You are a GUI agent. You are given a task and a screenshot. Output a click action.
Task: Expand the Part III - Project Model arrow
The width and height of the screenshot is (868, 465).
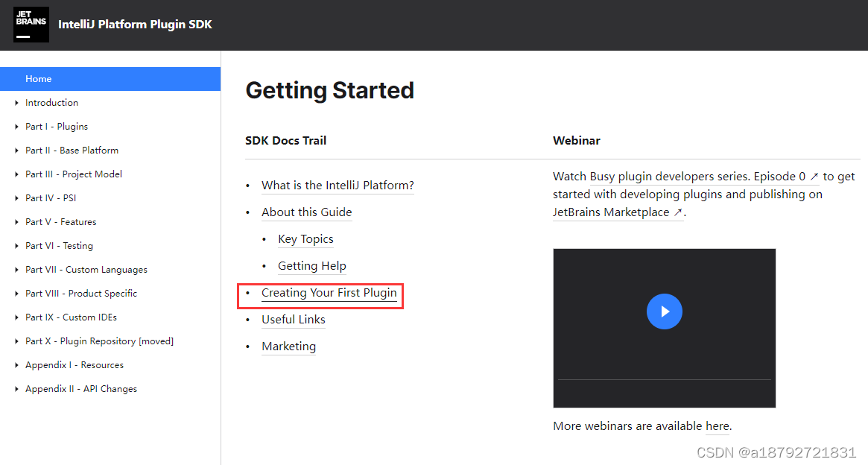16,174
